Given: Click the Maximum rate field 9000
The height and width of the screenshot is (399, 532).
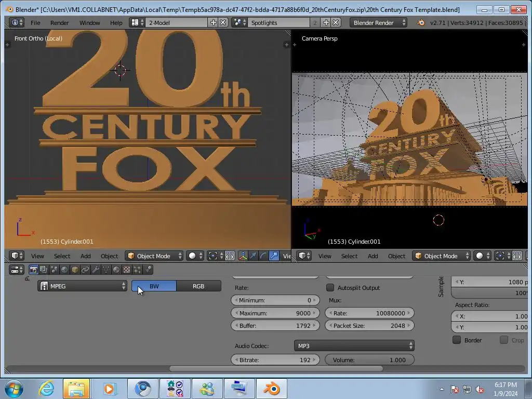Looking at the screenshot, I should [x=275, y=313].
